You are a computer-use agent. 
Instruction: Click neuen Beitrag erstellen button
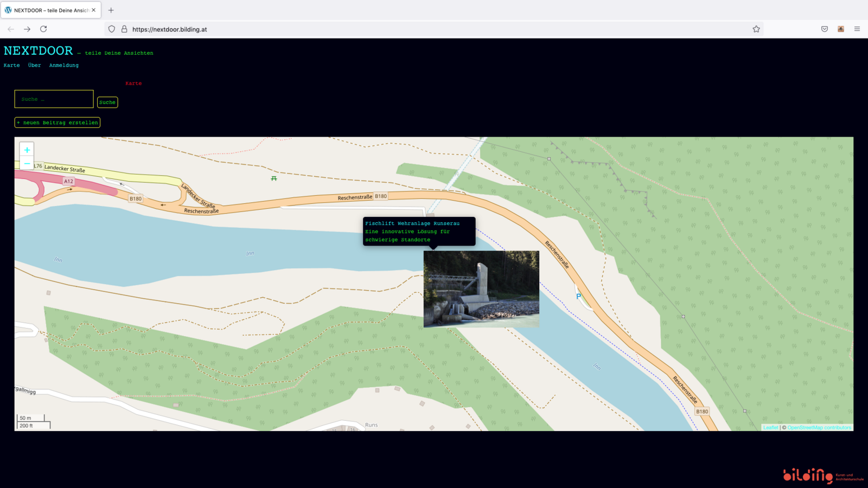point(58,123)
